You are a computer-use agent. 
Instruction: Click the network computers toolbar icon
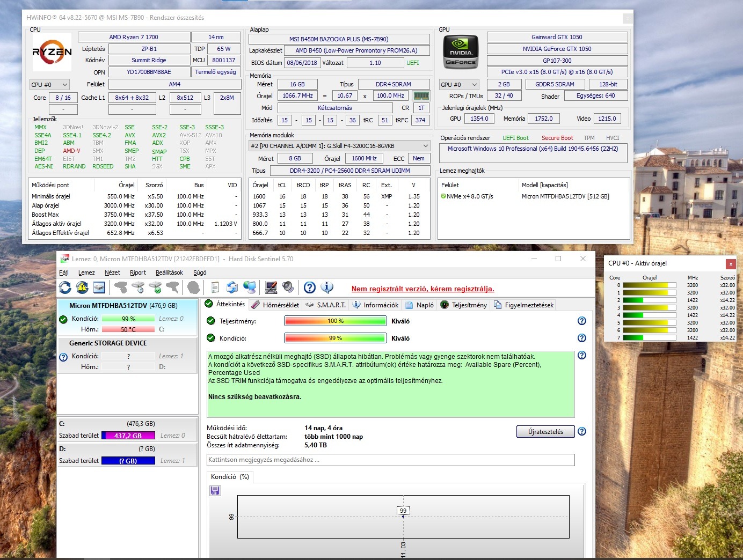coord(250,288)
